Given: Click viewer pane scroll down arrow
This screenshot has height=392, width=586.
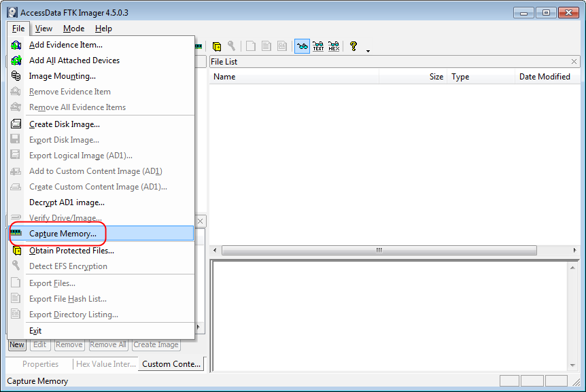Looking at the screenshot, I should tap(572, 366).
